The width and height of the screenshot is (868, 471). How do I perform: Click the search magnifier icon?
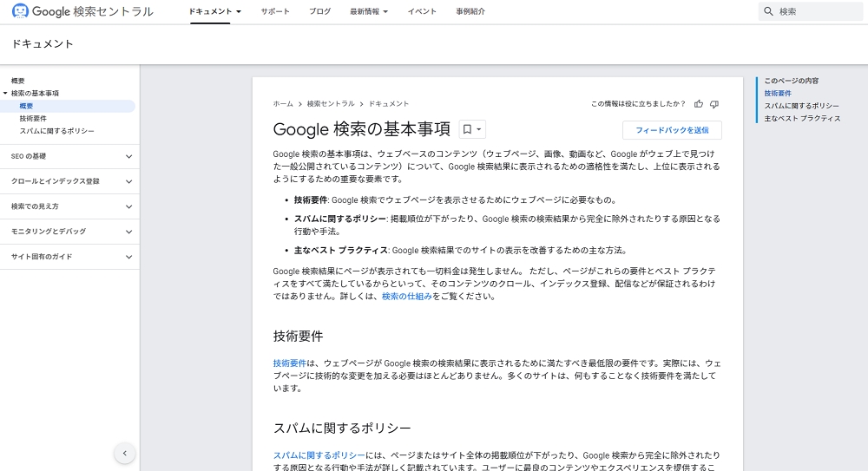point(768,11)
